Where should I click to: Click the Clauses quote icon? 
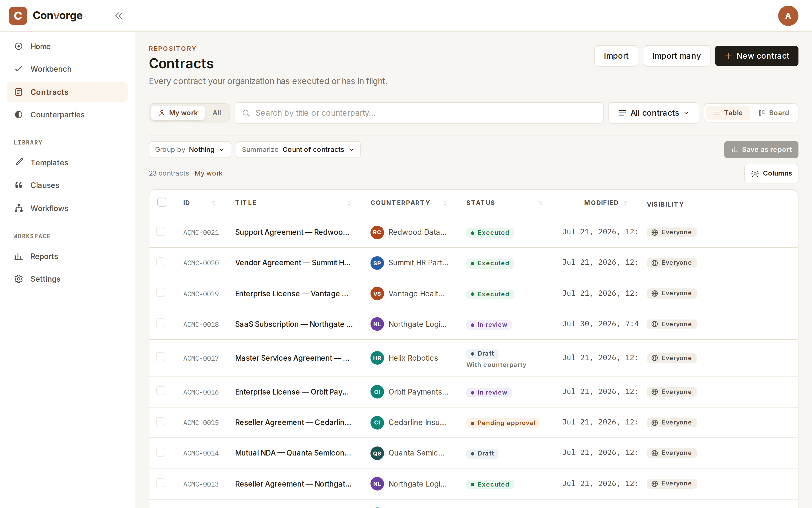point(19,185)
